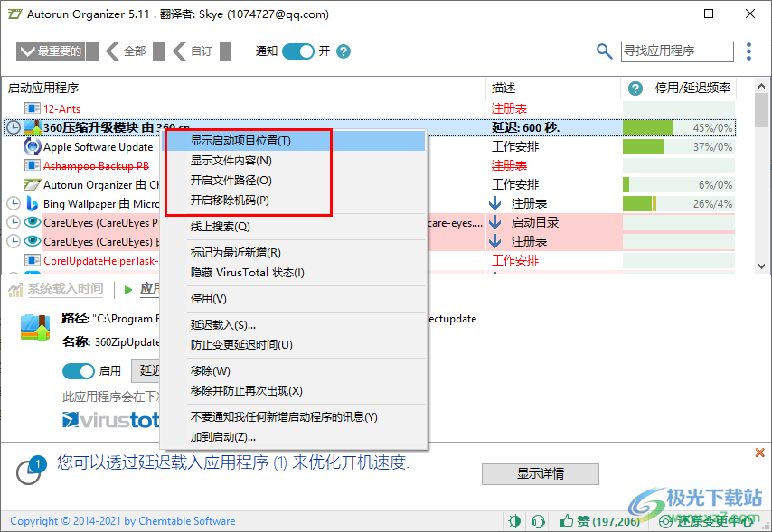Viewport: 772px width, 532px height.
Task: Click clock icon on CareUEyes (CareUEyes) row
Action: pos(14,241)
